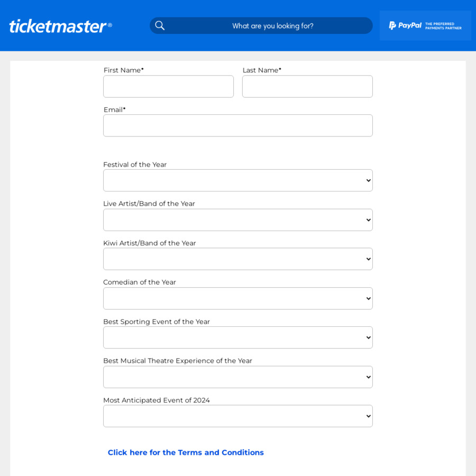The image size is (476, 476).
Task: Open the Best Sporting Event of the Year dropdown
Action: [238, 337]
